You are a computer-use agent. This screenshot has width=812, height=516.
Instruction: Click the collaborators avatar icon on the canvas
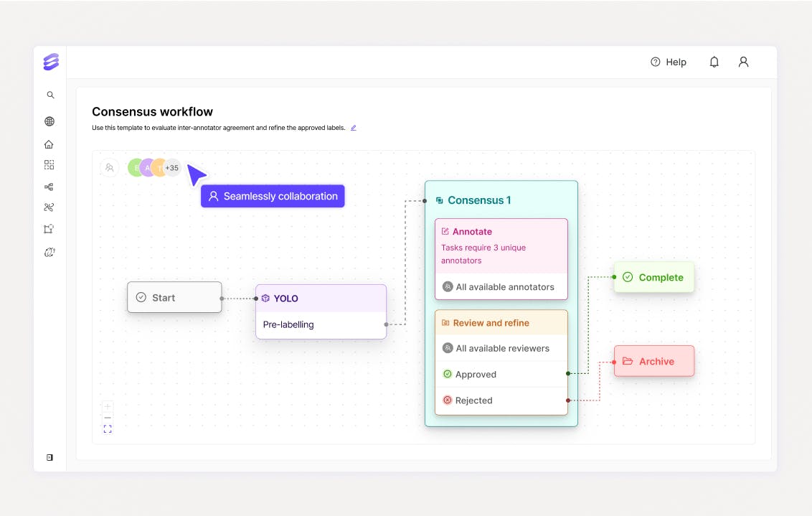coord(109,167)
